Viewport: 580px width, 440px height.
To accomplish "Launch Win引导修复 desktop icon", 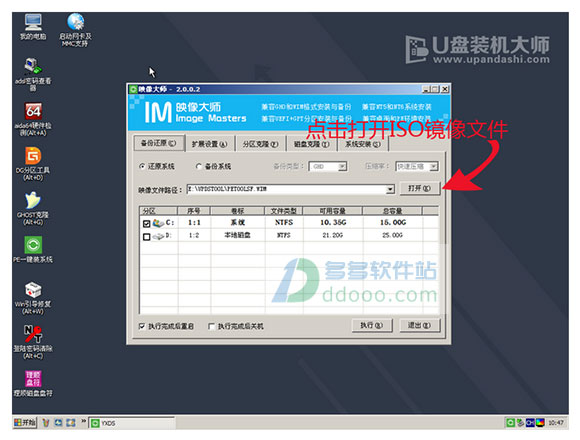I will click(x=33, y=298).
